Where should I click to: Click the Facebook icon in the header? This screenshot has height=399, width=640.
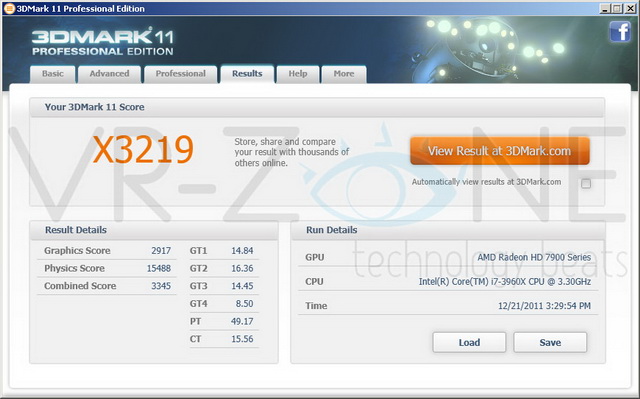click(620, 32)
